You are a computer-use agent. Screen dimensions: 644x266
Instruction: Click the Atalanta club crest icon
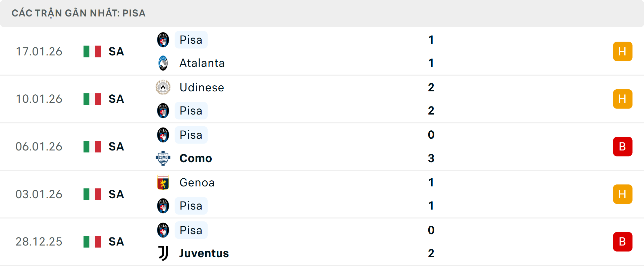163,63
